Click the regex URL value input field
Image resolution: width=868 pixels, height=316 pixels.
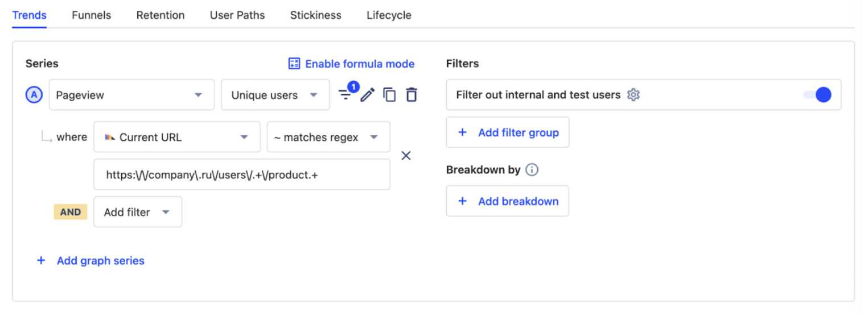point(242,175)
